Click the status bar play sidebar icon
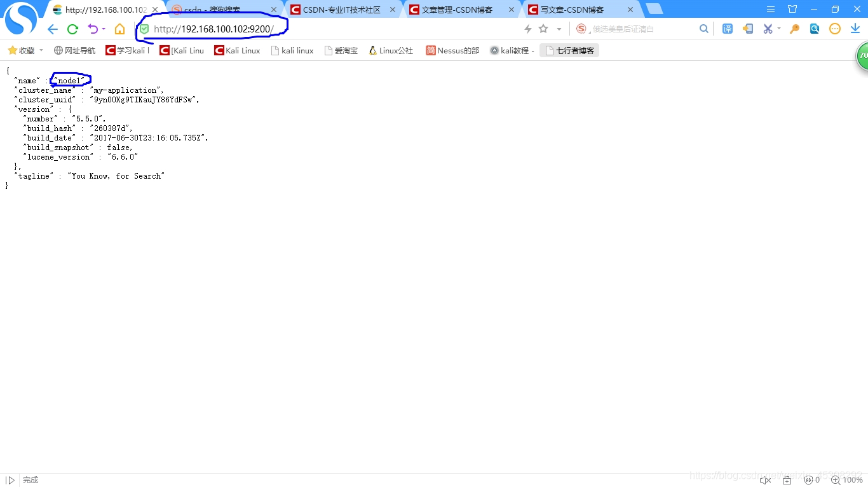Viewport: 868px width, 487px height. (x=10, y=480)
